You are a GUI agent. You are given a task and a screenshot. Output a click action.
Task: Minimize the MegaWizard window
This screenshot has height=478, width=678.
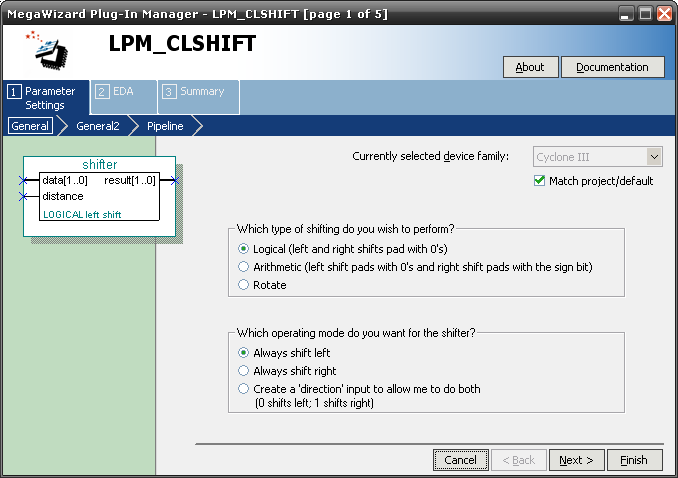(624, 14)
